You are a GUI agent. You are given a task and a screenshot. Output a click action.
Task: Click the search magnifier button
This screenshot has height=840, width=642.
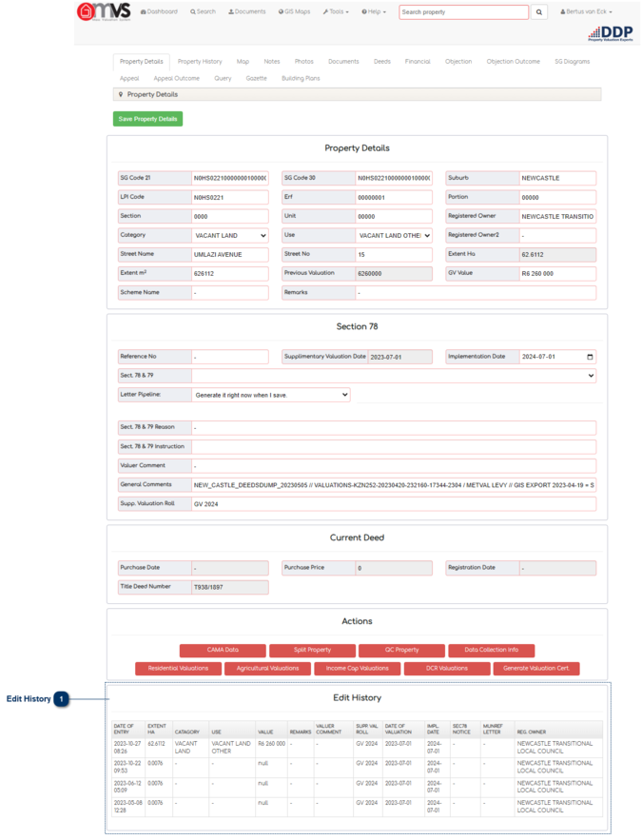(538, 11)
